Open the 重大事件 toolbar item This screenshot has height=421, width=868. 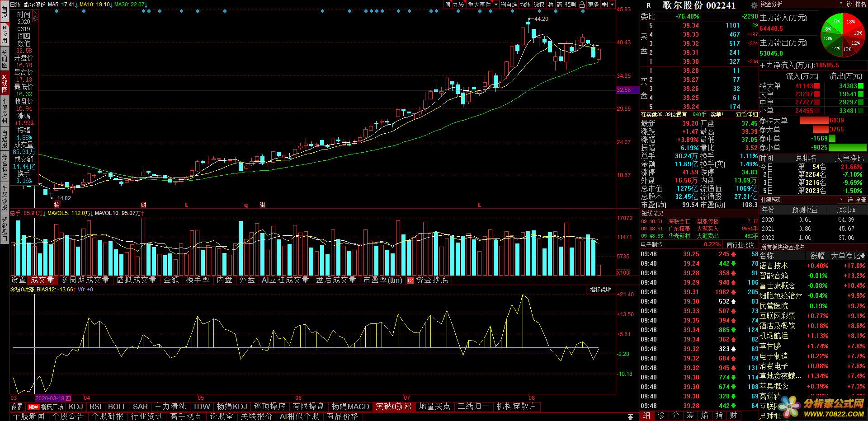coord(479,5)
